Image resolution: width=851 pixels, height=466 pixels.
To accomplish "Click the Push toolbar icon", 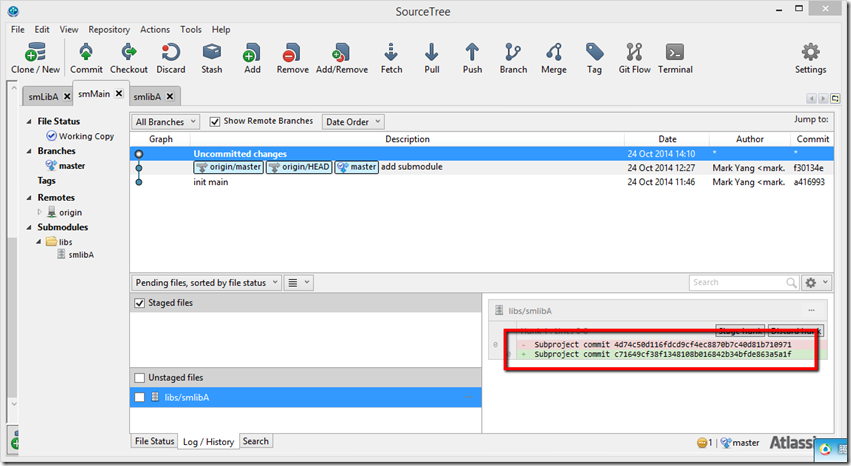I will (472, 58).
